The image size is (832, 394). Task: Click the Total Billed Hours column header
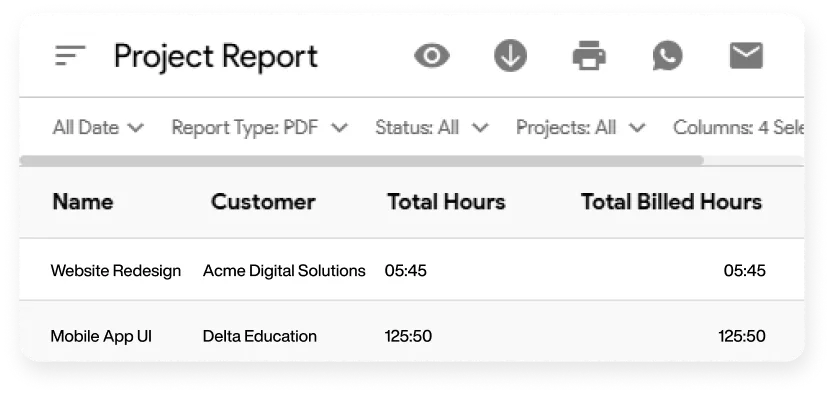click(671, 202)
